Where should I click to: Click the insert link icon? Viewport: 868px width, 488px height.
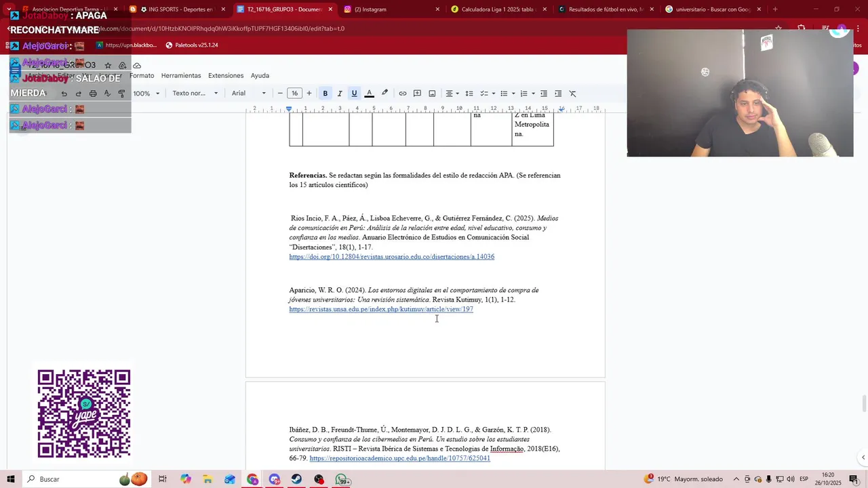[x=403, y=94]
